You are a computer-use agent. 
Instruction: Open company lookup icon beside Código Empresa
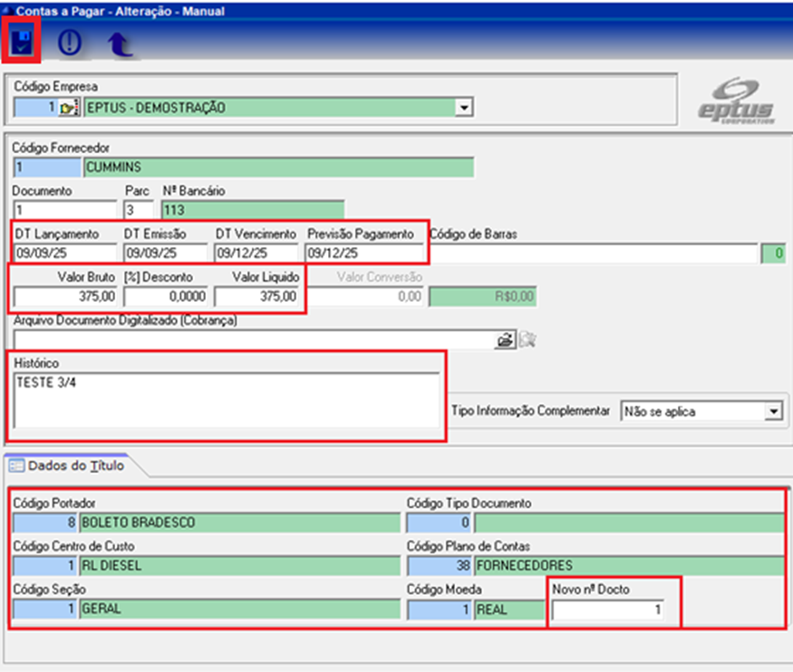[70, 109]
